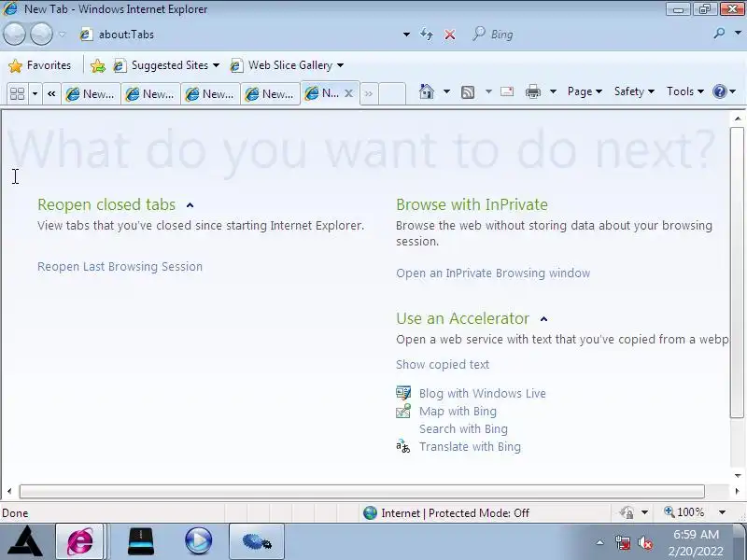Viewport: 747px width, 560px height.
Task: Click the Read Mail icon
Action: click(507, 91)
